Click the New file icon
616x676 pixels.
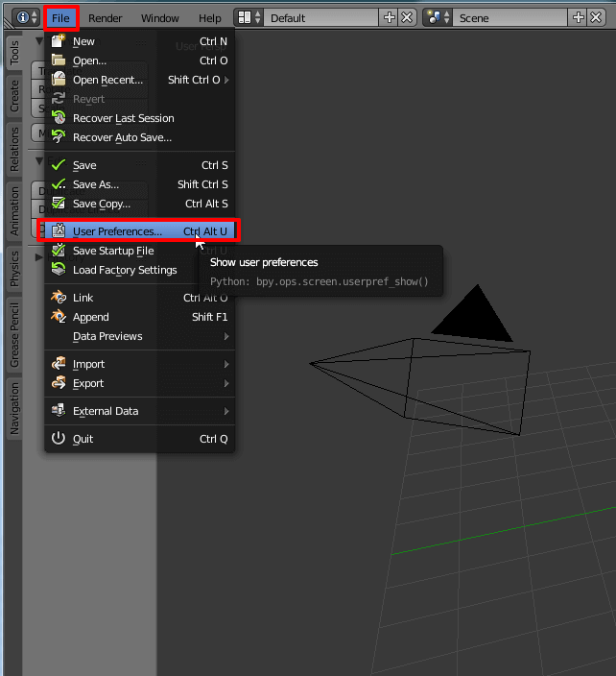click(x=59, y=41)
